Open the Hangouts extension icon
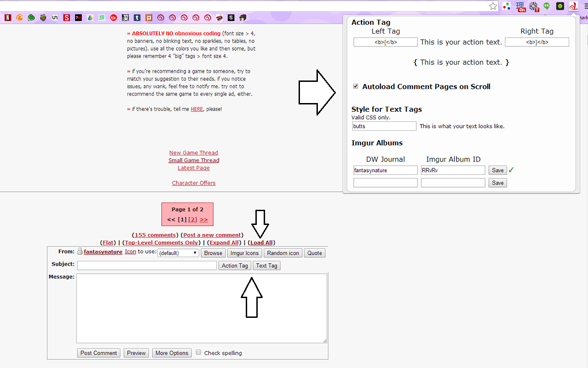This screenshot has height=368, width=588. pos(547,6)
